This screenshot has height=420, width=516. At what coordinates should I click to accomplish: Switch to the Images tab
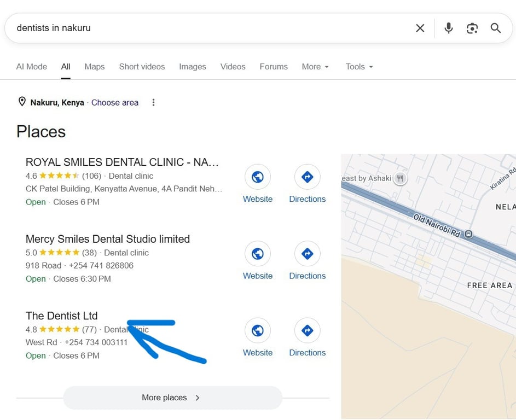(x=193, y=67)
